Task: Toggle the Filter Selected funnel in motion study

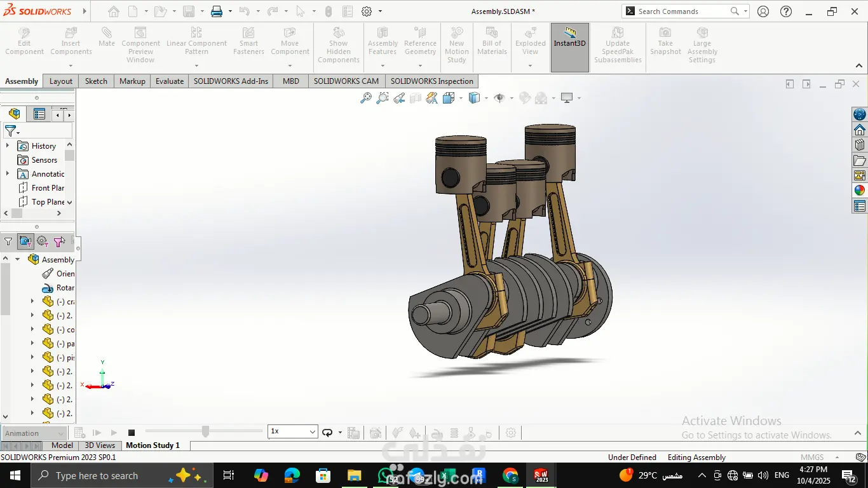Action: click(59, 241)
